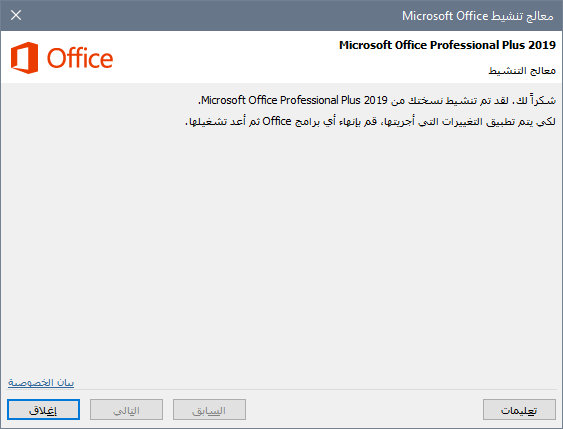Open help via the تعليمات button
The height and width of the screenshot is (429, 563).
519,410
